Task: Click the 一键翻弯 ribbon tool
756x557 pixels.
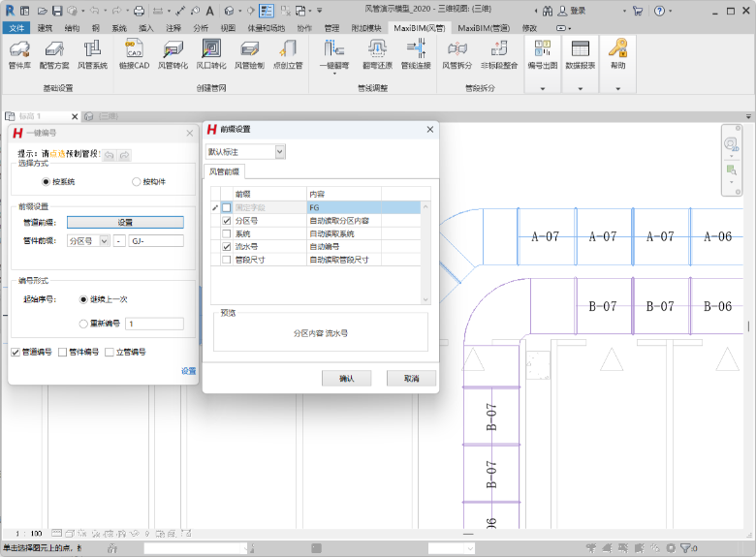Action: [x=334, y=52]
